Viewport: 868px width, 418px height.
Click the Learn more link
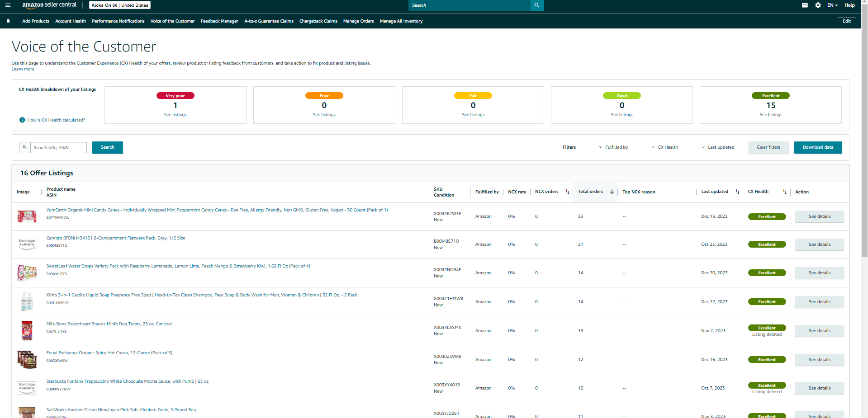tap(23, 69)
